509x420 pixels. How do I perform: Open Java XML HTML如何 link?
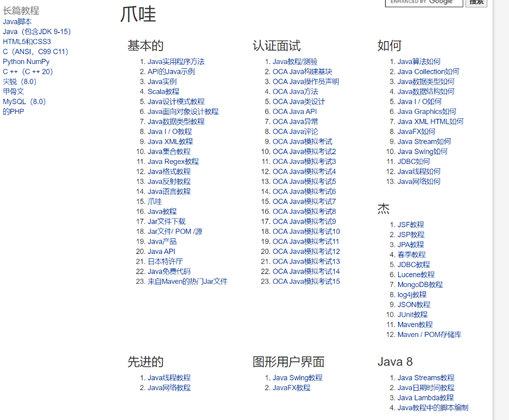(x=430, y=122)
